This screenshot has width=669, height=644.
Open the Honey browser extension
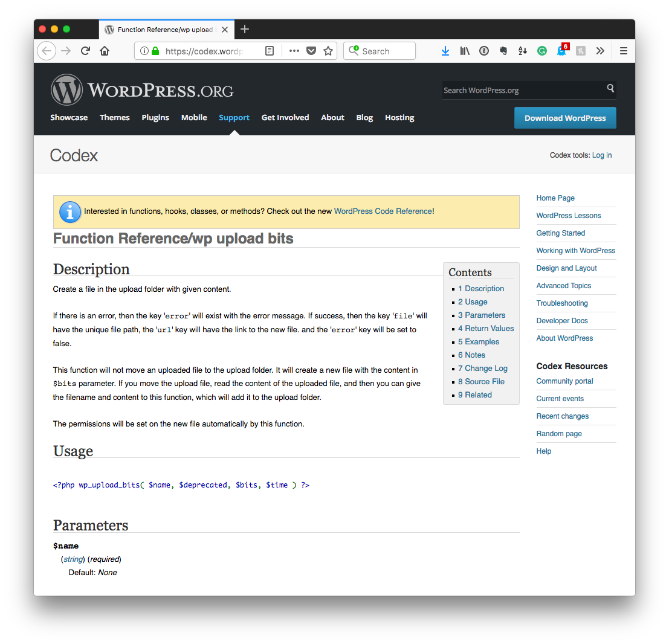coord(581,51)
